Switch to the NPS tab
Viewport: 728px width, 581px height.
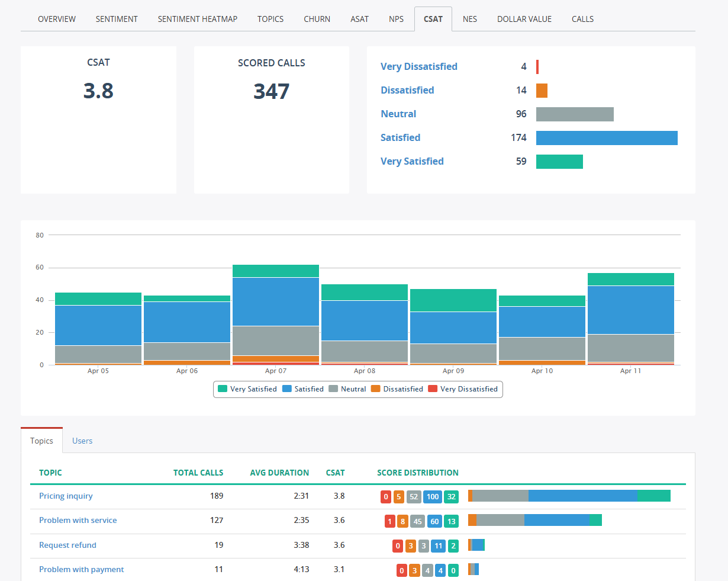[396, 18]
